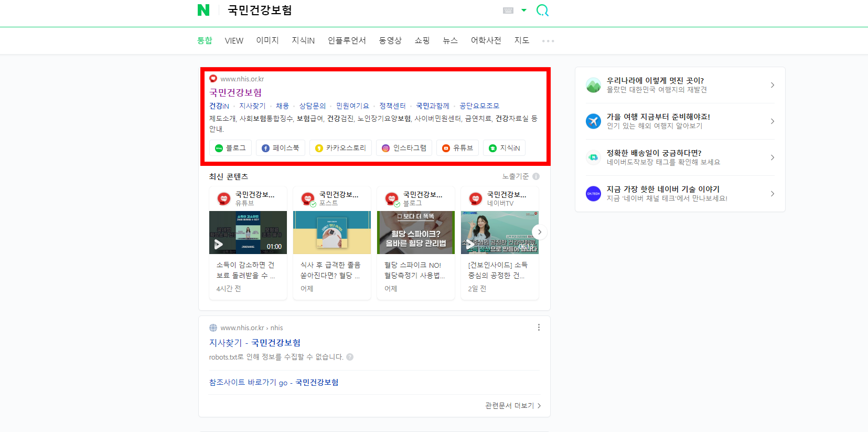Screen dimensions: 868x432
Task: Open the 가을 여행 지금부터 준비해야죠! promo
Action: pyautogui.click(x=680, y=121)
